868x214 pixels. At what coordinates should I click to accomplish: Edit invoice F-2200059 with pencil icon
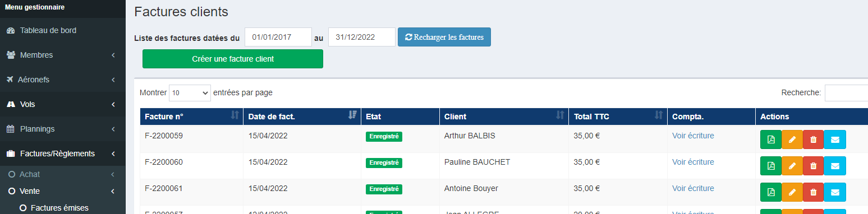[x=792, y=139]
